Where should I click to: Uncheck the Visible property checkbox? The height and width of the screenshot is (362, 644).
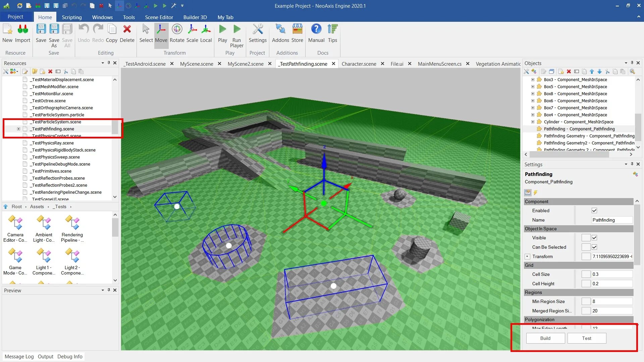[x=594, y=238]
